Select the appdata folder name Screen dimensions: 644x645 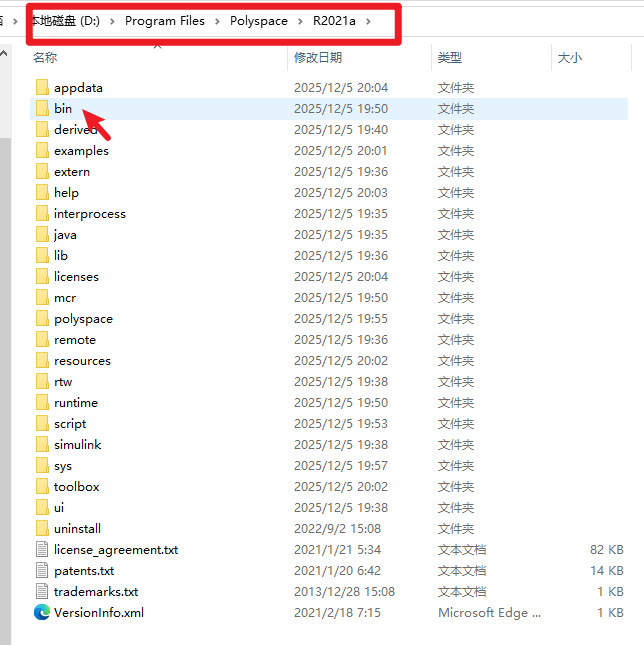point(78,88)
